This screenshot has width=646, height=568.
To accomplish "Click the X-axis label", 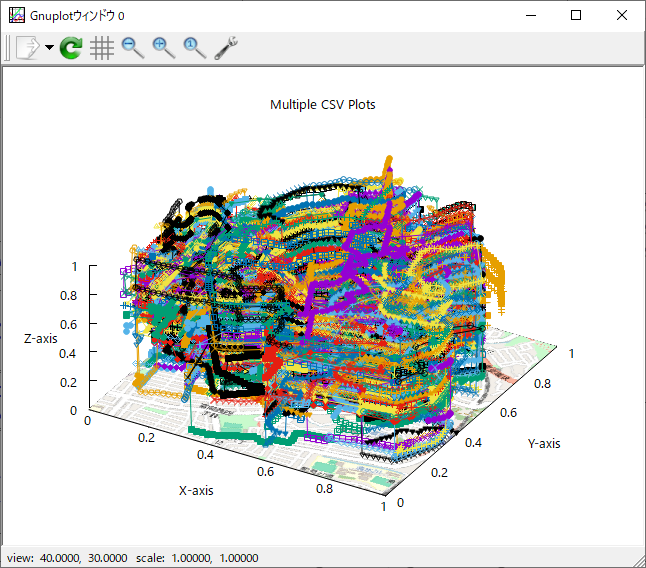I will tap(196, 490).
